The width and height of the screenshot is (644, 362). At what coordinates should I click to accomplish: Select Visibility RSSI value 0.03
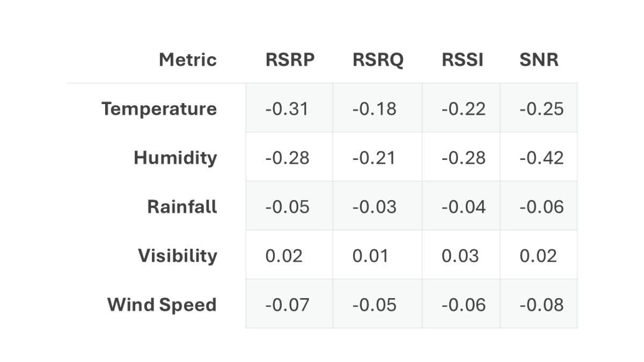460,255
